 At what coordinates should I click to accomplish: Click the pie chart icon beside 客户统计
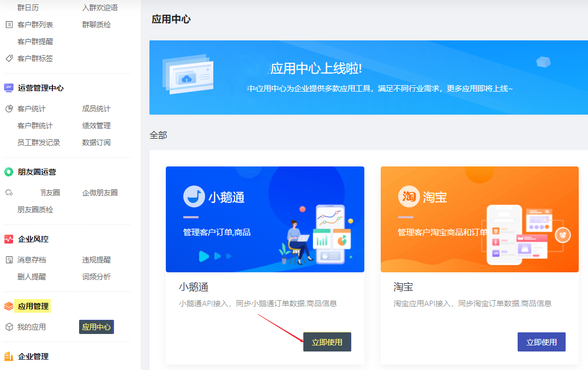pyautogui.click(x=9, y=109)
